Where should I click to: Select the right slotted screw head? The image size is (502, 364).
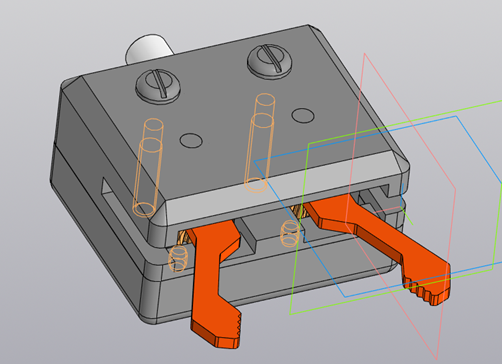coord(270,62)
